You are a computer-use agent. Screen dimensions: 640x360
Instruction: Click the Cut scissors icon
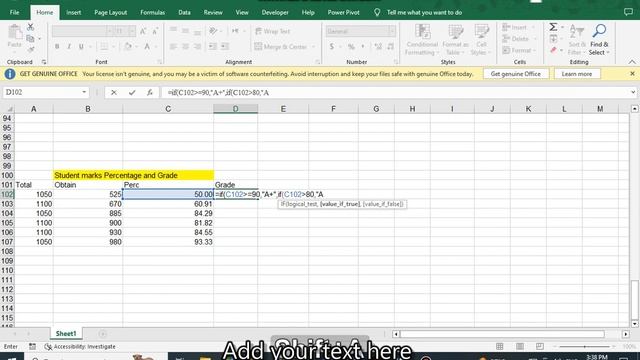31,27
